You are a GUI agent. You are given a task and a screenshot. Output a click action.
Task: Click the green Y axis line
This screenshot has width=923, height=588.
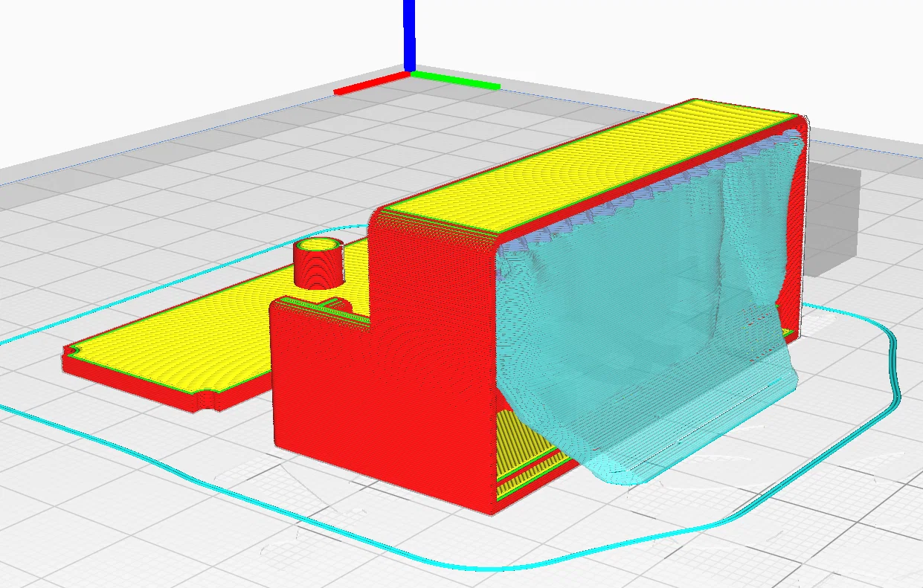click(455, 80)
